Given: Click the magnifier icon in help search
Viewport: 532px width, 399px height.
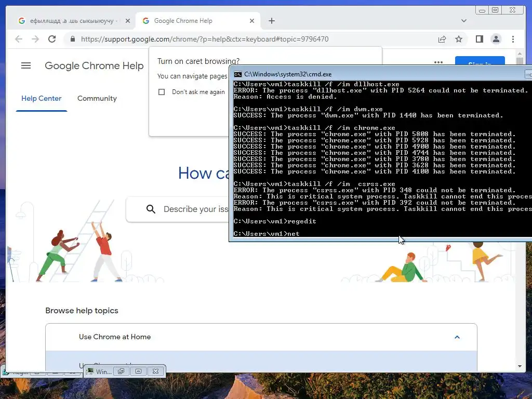Looking at the screenshot, I should tap(151, 209).
